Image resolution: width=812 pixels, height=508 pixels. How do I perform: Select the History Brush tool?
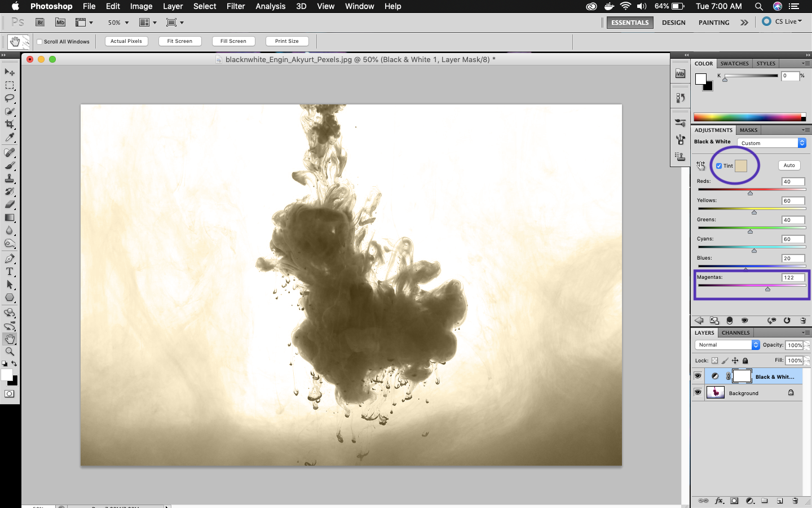pyautogui.click(x=10, y=191)
